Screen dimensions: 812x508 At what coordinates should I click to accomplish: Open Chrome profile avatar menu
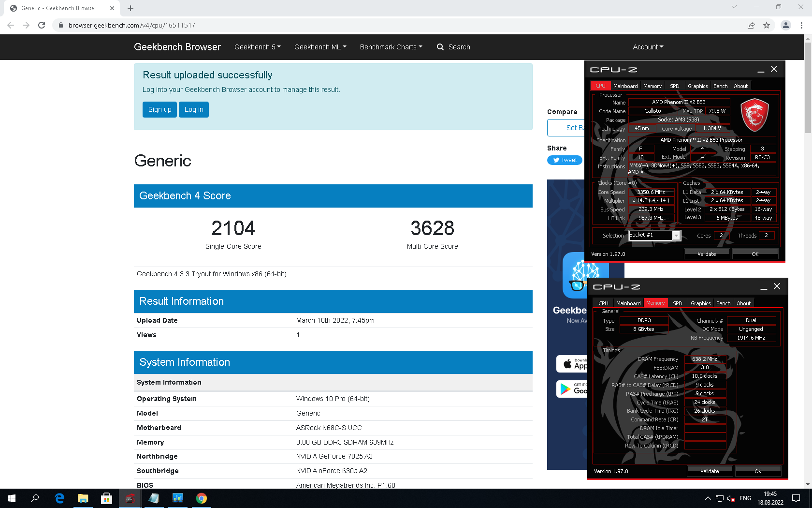pos(786,25)
